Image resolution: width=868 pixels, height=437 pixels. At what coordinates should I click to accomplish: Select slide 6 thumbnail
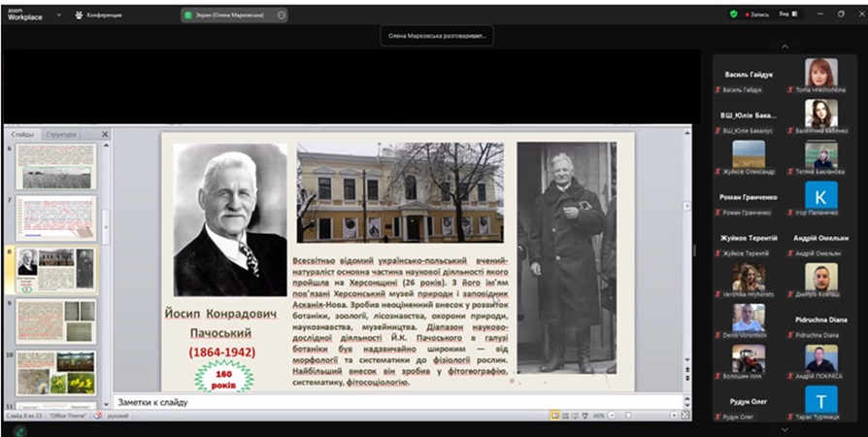(55, 167)
